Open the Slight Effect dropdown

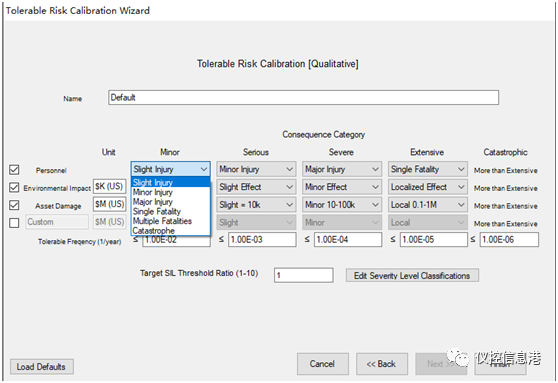point(256,187)
